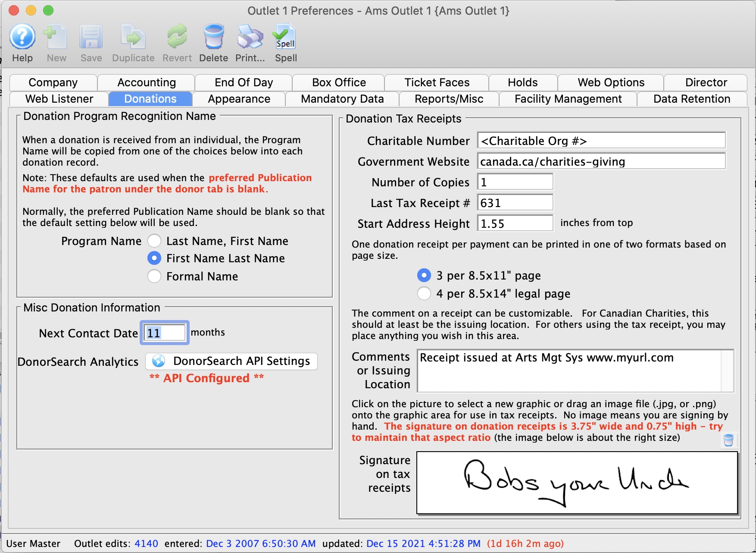Click the Print toolbar icon
Screen dimensions: 756x553
(250, 38)
